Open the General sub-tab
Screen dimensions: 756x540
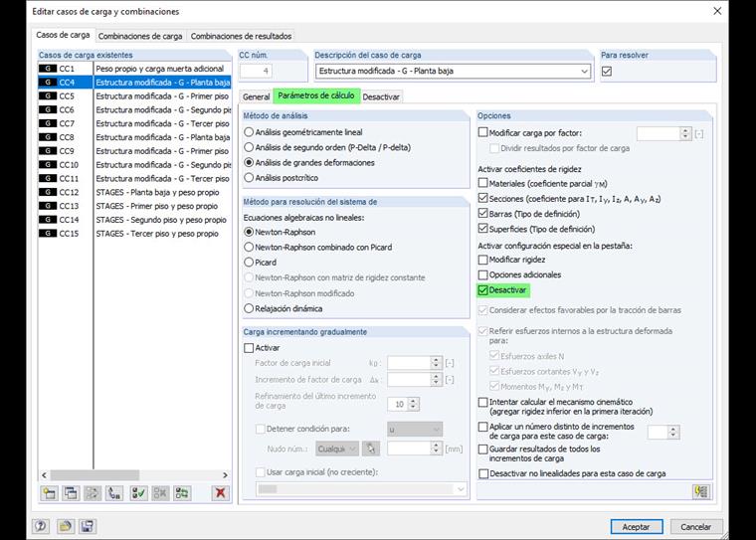tap(256, 96)
